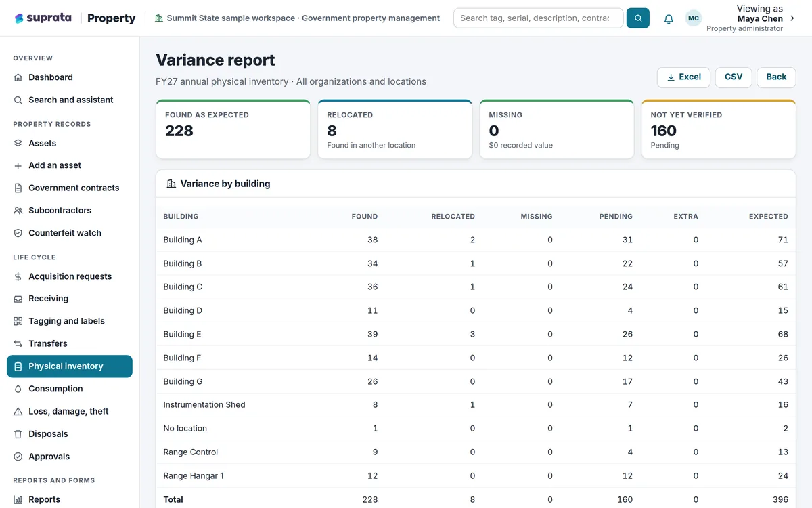Click the Not yet verified card
812x508 pixels.
tap(719, 129)
